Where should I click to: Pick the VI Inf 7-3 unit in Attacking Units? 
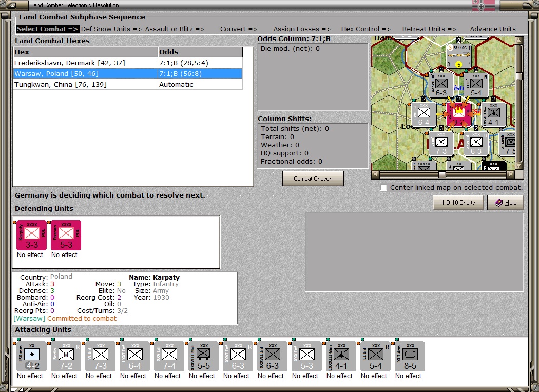[101, 356]
